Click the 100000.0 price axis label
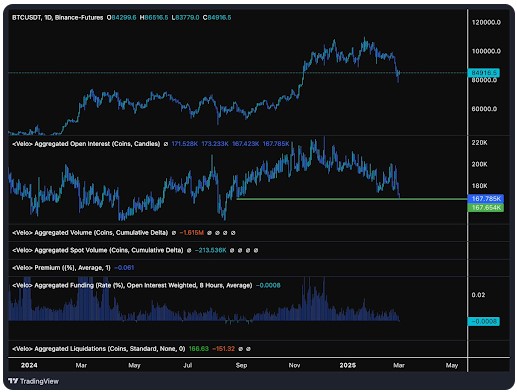The image size is (517, 392). tap(486, 51)
